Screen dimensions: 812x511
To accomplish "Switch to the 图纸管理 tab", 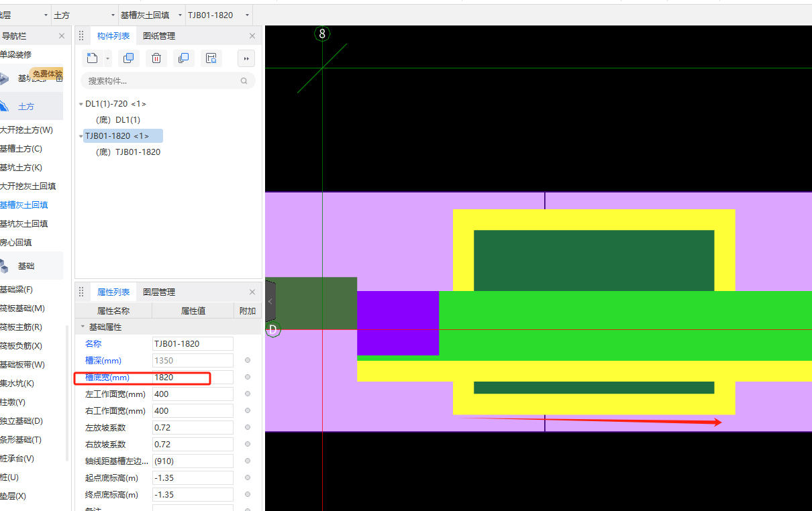I will click(159, 36).
